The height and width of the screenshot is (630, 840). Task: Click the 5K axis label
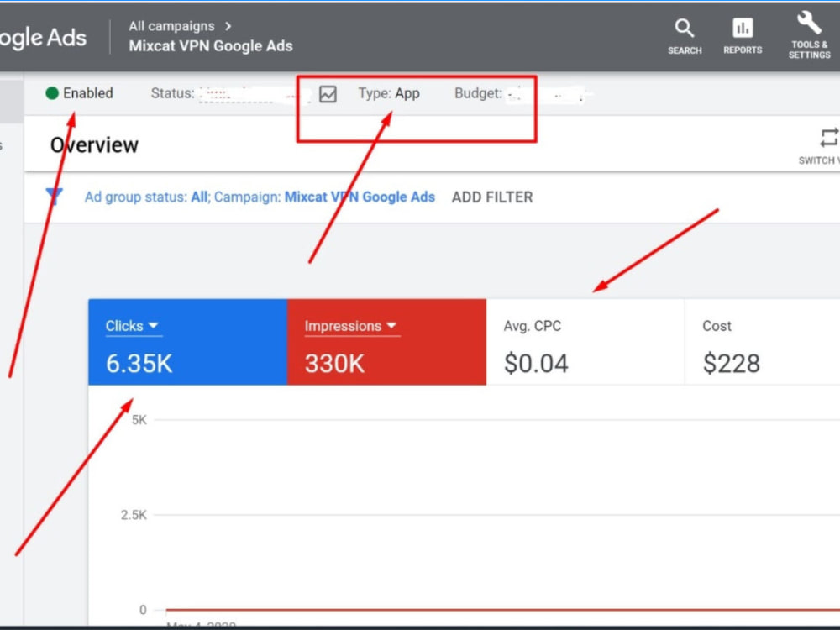(139, 420)
